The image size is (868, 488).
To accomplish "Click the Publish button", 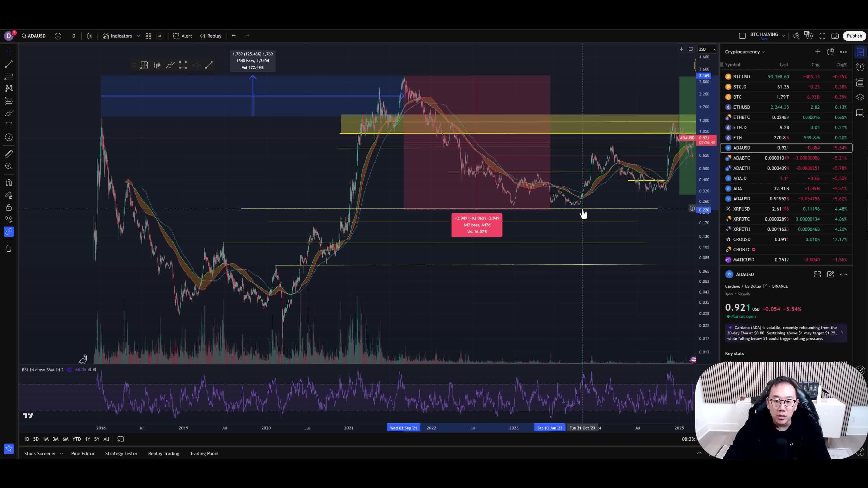I will pos(854,36).
